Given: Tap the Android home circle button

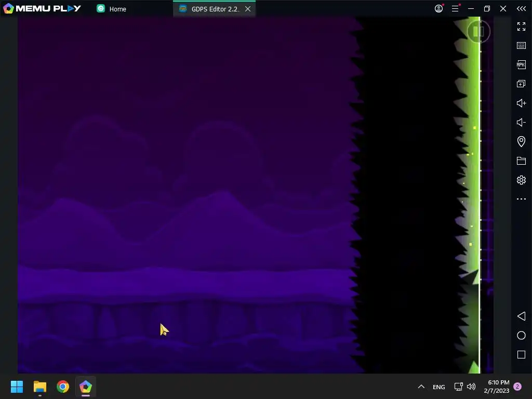Looking at the screenshot, I should click(521, 336).
